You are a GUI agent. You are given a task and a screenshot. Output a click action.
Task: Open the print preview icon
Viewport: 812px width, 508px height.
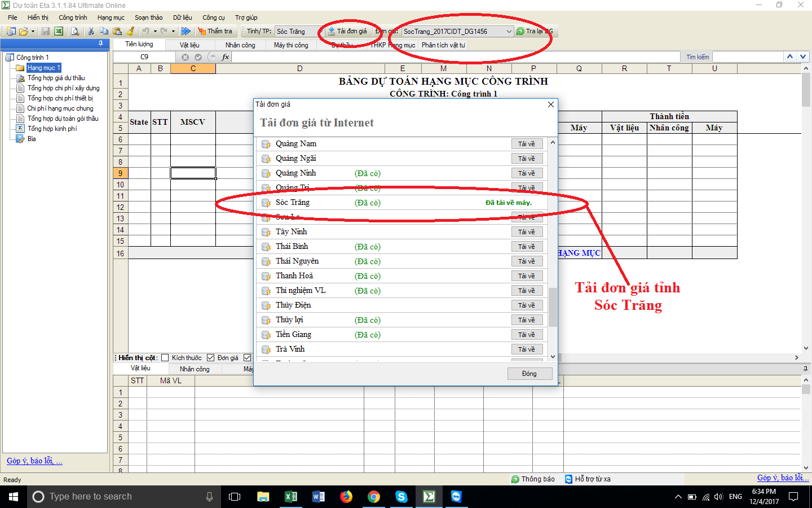pos(74,31)
